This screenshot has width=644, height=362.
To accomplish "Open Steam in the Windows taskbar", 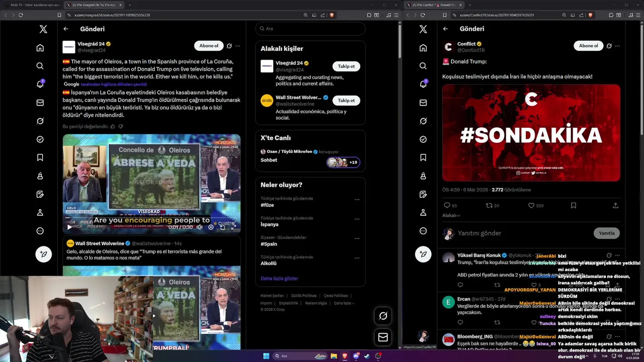I will pos(367,356).
